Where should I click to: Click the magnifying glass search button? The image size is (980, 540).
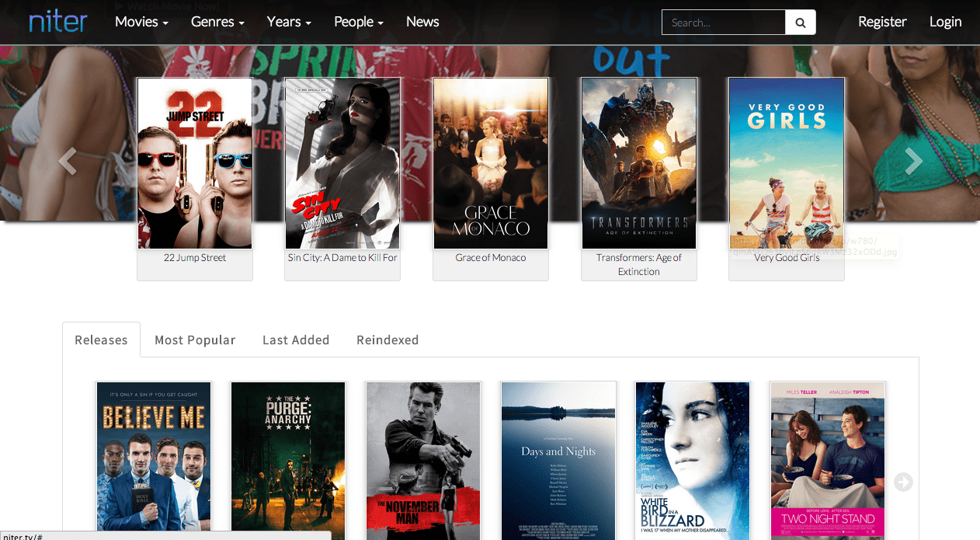[x=800, y=23]
